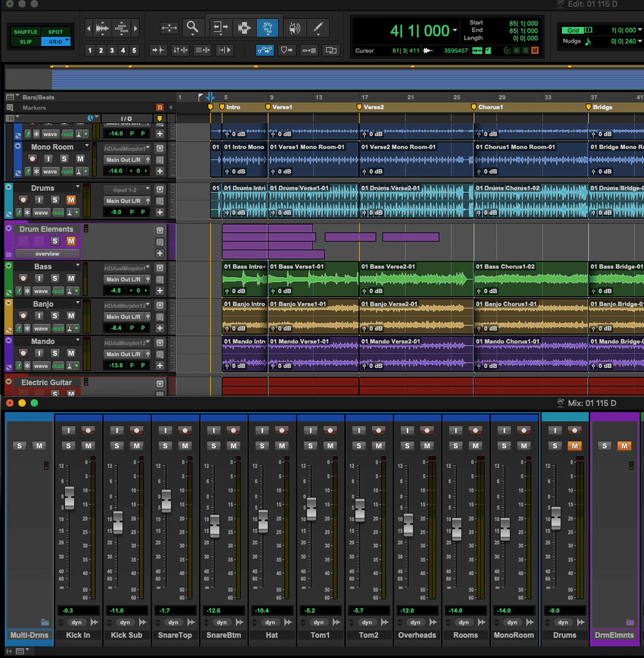Enable Tab to Transient button

click(158, 50)
